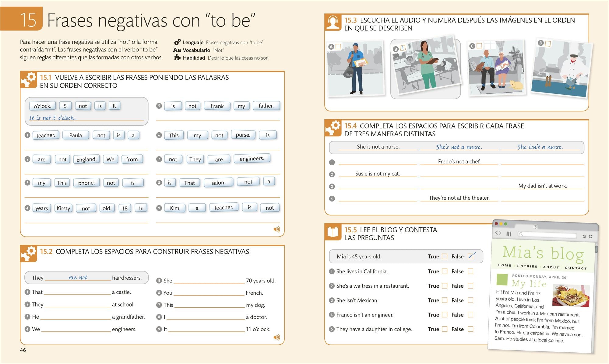This screenshot has width=609, height=364.
Task: Click the gears icon beside exercise 15.1
Action: point(29,80)
